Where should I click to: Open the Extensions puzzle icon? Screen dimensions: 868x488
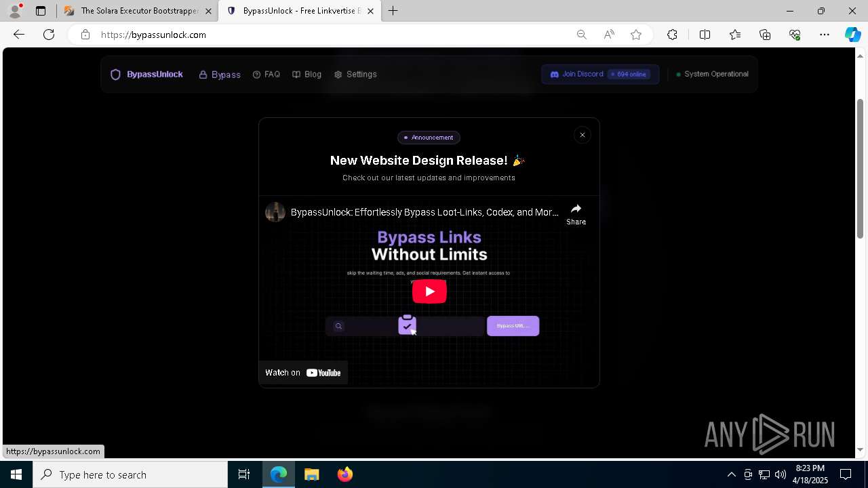672,35
